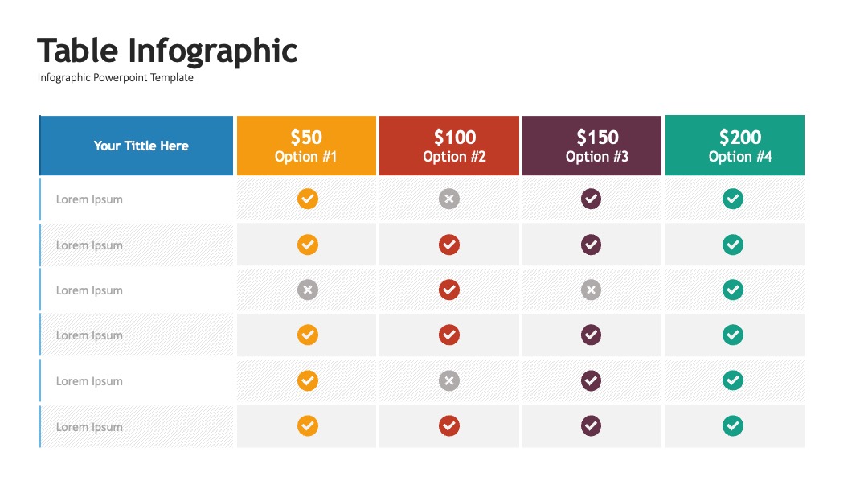Select the last 'Lorem Ipsum' row label
Image resolution: width=868 pixels, height=489 pixels.
pyautogui.click(x=89, y=427)
